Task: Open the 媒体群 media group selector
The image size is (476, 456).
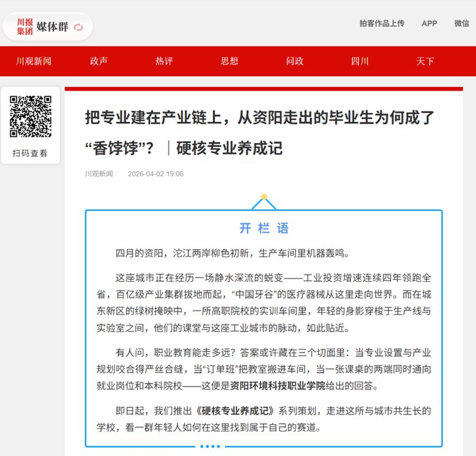Action: tap(48, 27)
